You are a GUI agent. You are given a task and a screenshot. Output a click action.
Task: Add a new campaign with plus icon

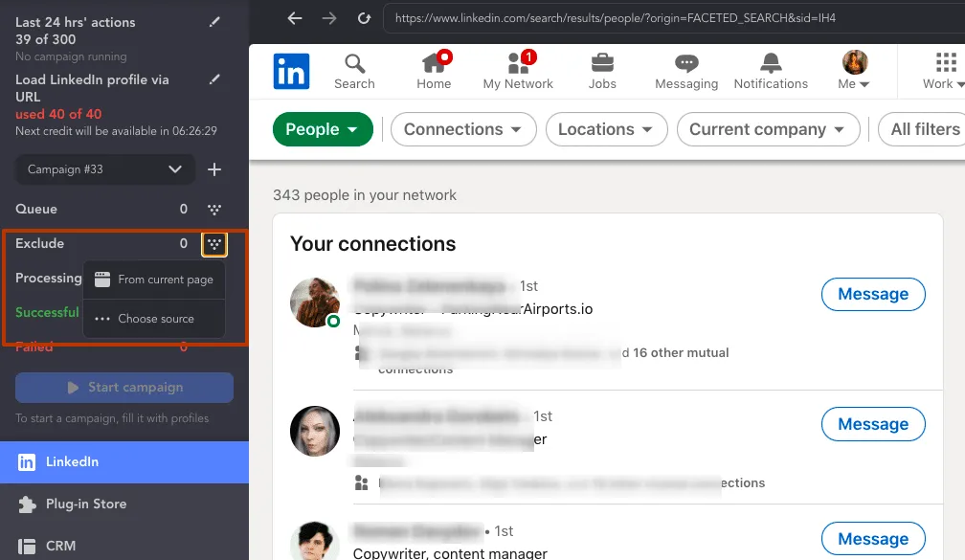click(x=214, y=169)
